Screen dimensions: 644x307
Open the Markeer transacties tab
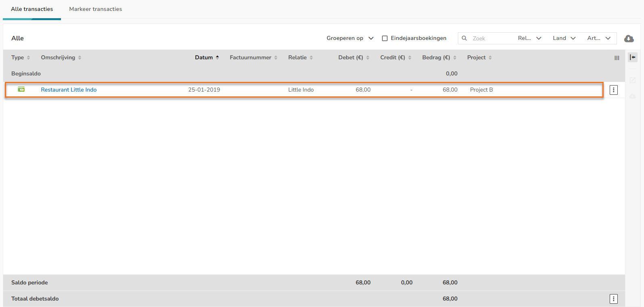pyautogui.click(x=95, y=9)
